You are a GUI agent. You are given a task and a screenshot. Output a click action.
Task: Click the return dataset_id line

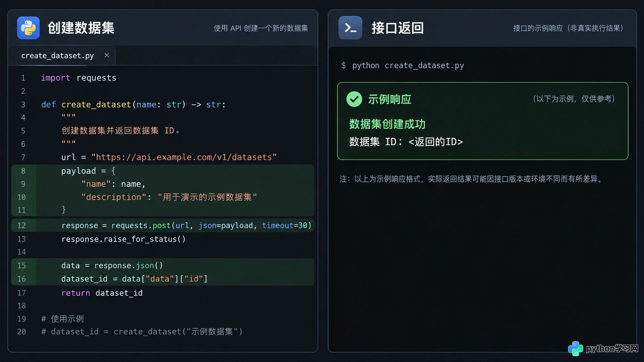tap(102, 293)
